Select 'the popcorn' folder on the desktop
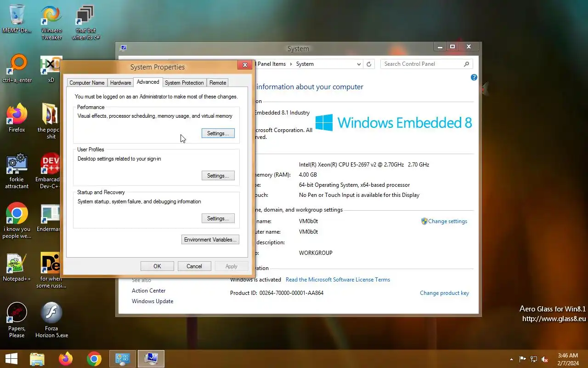 [51, 121]
